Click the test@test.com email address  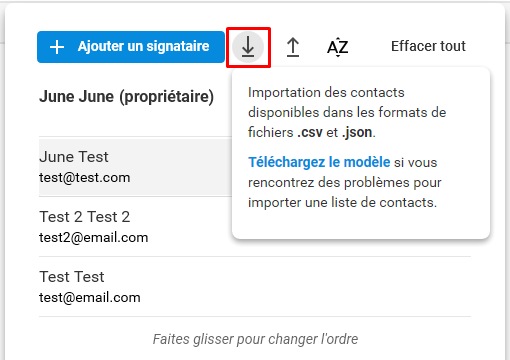pyautogui.click(x=85, y=178)
